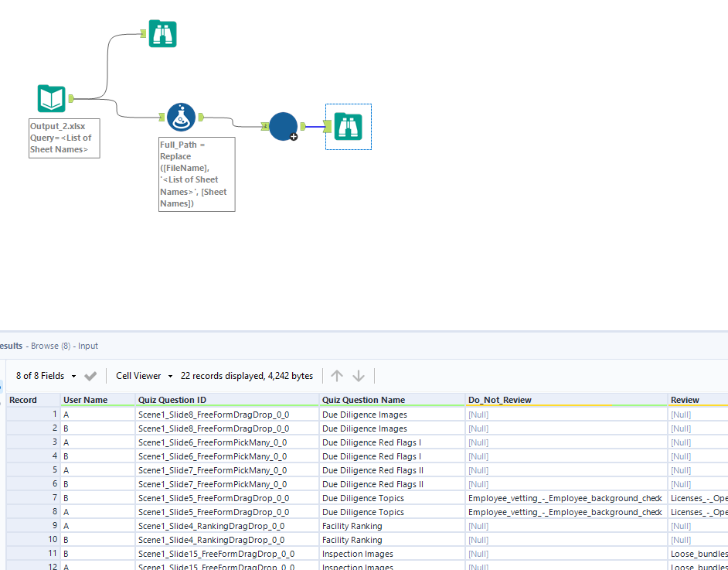Viewport: 728px width, 570px height.
Task: Click the [Null] Do_Not_Review cell in record 9
Action: pyautogui.click(x=566, y=526)
